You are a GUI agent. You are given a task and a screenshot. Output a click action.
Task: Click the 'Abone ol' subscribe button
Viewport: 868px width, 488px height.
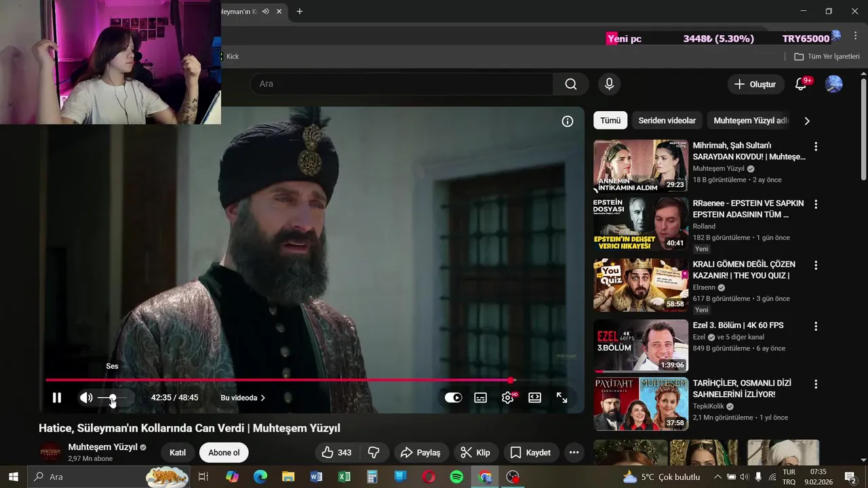(224, 453)
